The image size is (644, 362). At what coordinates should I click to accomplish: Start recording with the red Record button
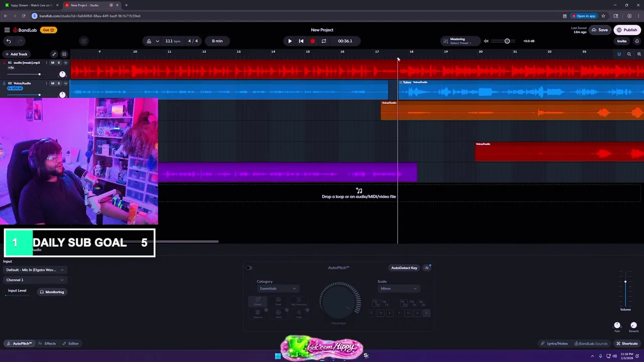click(x=312, y=41)
